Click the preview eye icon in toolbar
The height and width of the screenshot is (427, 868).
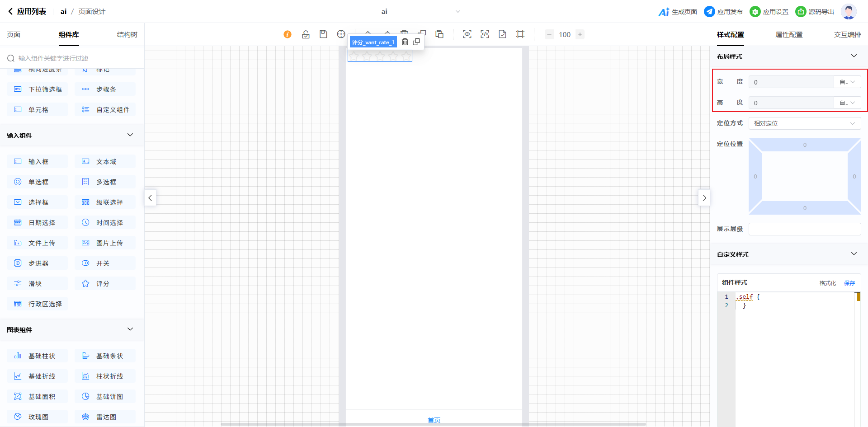(x=467, y=34)
